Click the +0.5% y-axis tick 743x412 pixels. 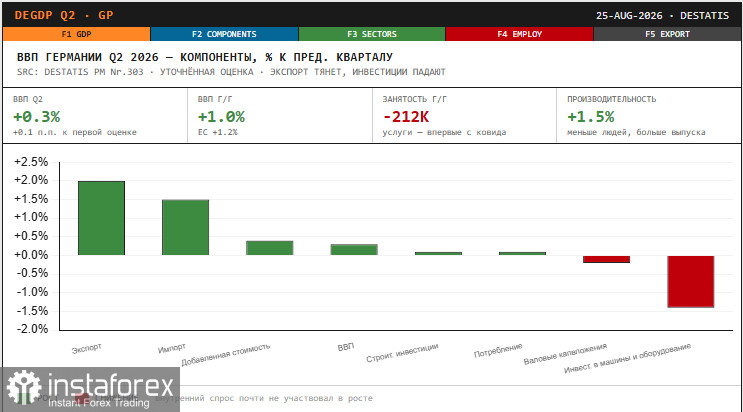(31, 236)
